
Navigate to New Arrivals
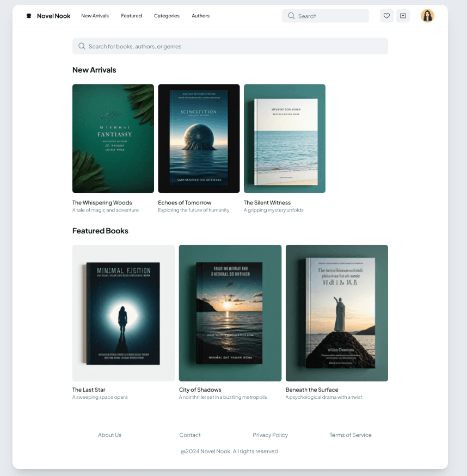pyautogui.click(x=95, y=16)
